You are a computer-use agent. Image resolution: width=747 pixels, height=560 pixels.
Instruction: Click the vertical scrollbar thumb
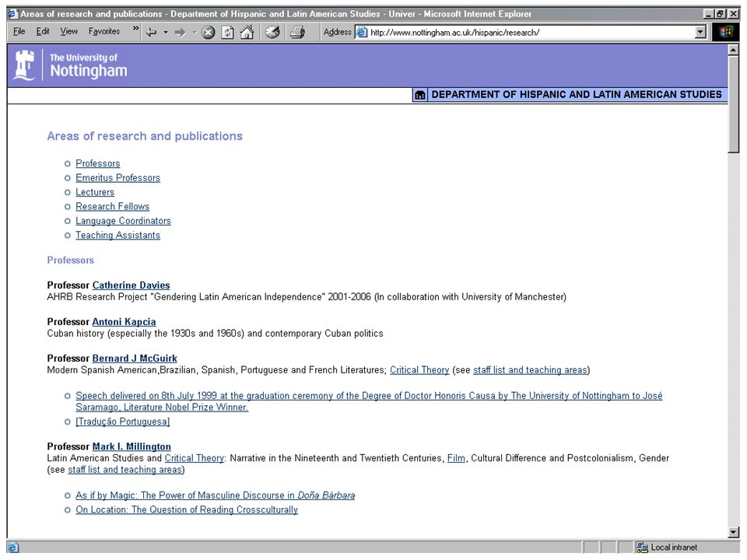pyautogui.click(x=734, y=104)
